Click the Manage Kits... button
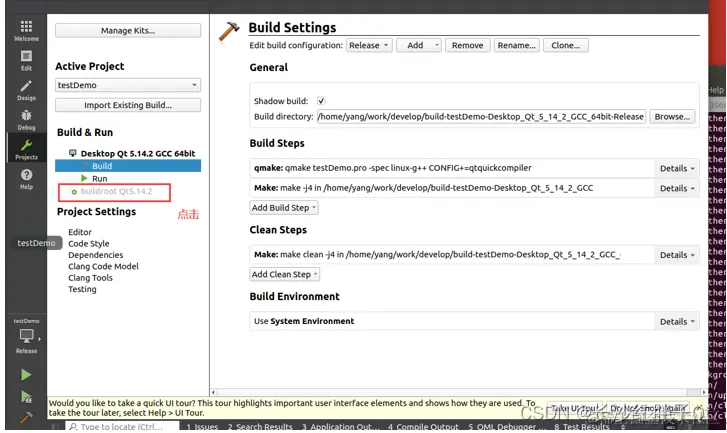This screenshot has width=727, height=433. 128,31
